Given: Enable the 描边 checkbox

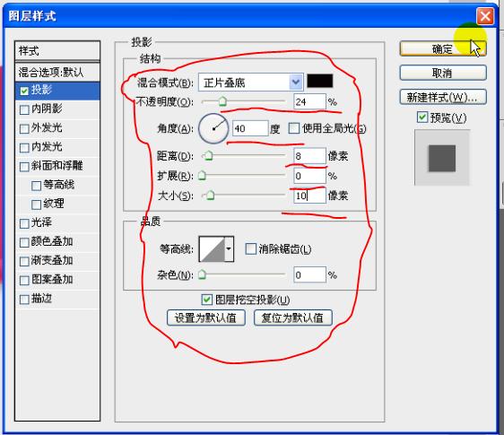Looking at the screenshot, I should point(24,300).
